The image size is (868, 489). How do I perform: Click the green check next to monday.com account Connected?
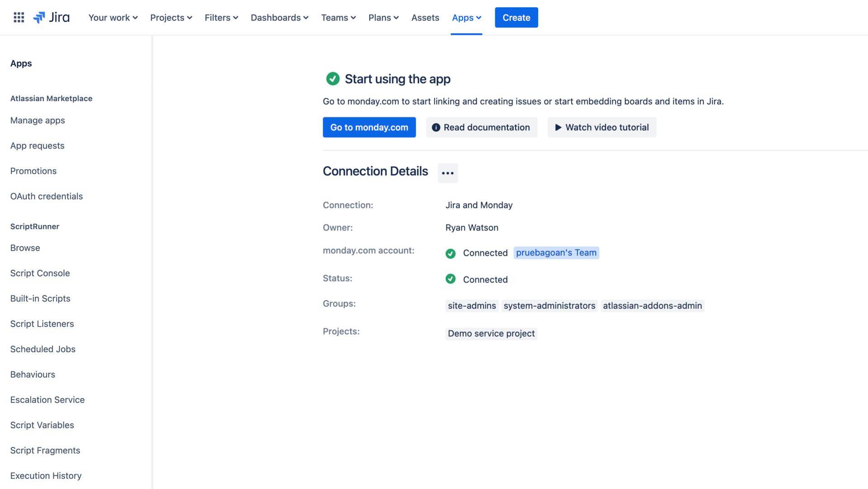click(x=451, y=254)
